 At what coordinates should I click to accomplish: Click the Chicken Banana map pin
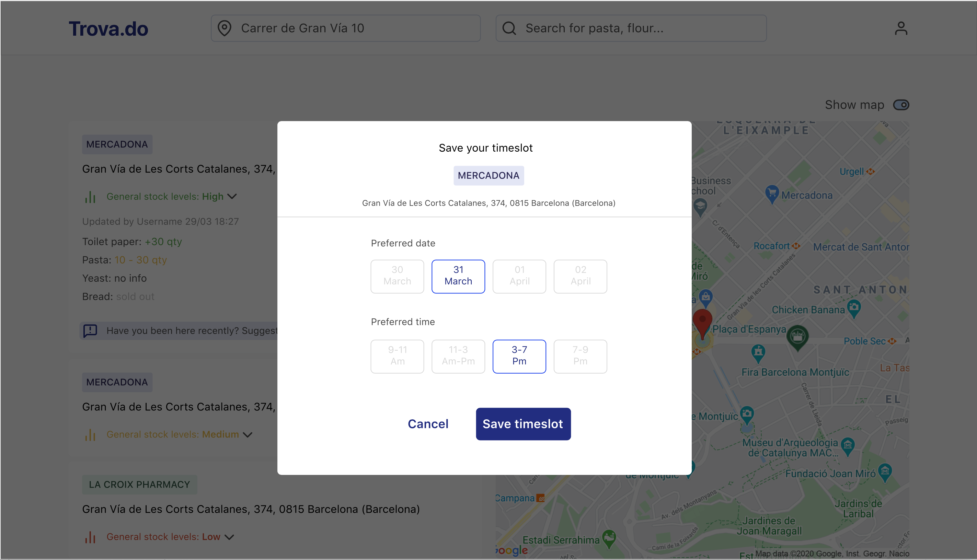click(x=854, y=309)
